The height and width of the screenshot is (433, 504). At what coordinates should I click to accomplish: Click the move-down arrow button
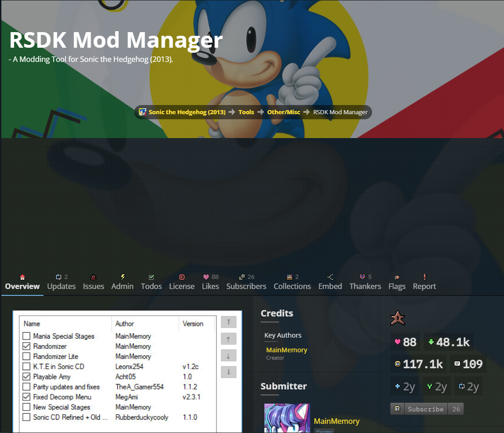tap(229, 355)
